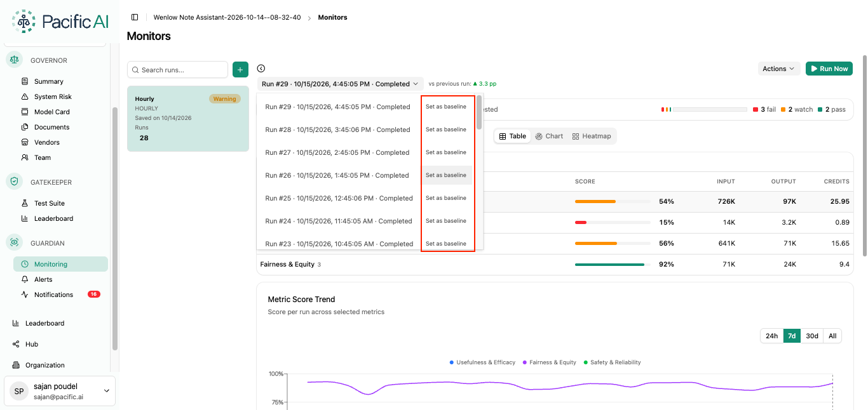The image size is (868, 410).
Task: Switch to the Heatmap view tab
Action: (592, 136)
